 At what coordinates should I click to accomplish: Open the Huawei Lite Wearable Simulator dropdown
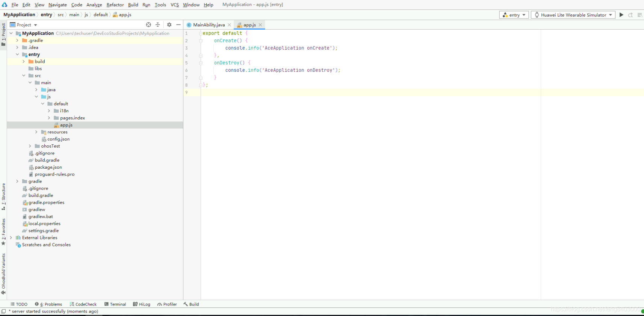tap(573, 15)
